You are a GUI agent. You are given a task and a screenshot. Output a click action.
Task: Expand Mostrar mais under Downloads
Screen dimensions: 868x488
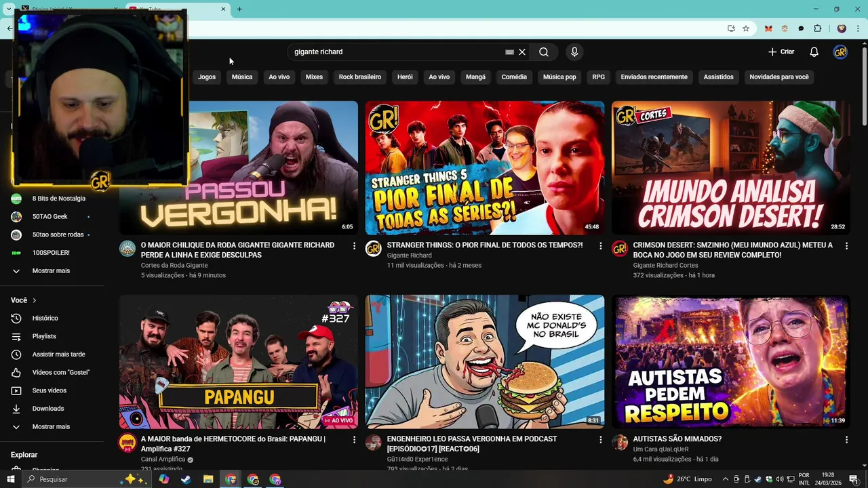[x=52, y=427]
